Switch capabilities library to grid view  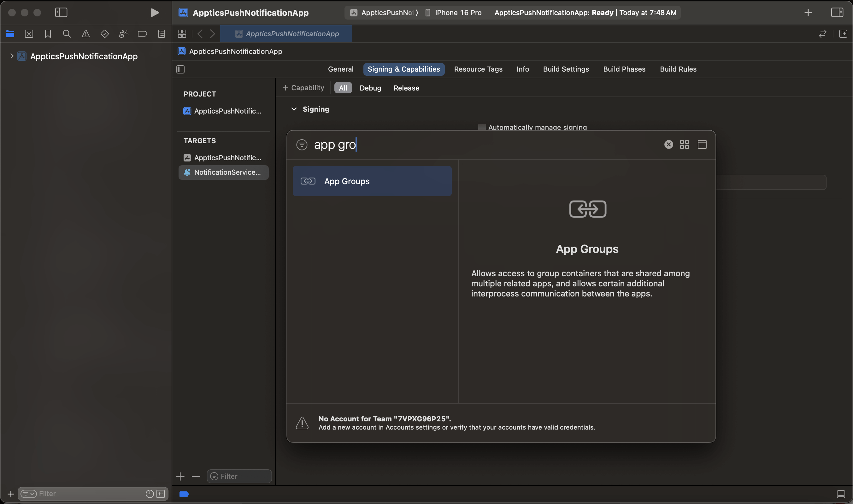[x=684, y=145]
